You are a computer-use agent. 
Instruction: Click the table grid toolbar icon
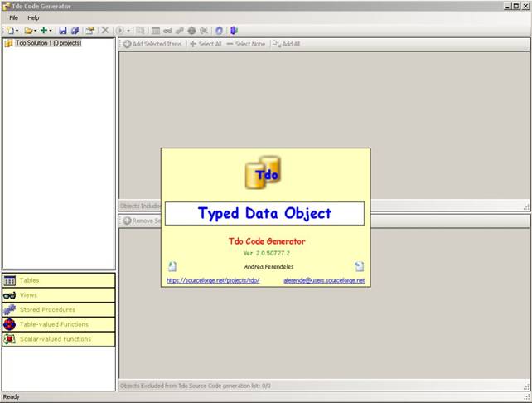coord(156,31)
